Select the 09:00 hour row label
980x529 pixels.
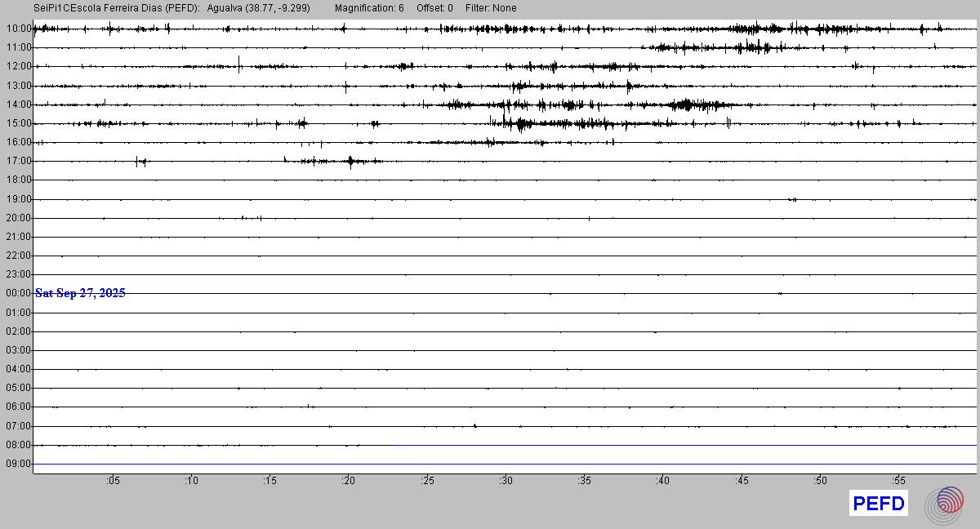(18, 464)
